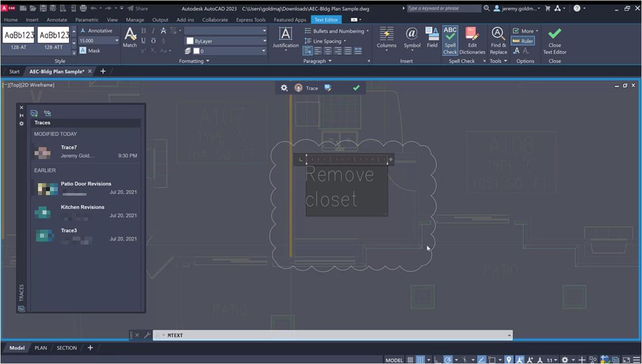This screenshot has height=364, width=642.
Task: Click Traces palette settings gear
Action: (21, 123)
